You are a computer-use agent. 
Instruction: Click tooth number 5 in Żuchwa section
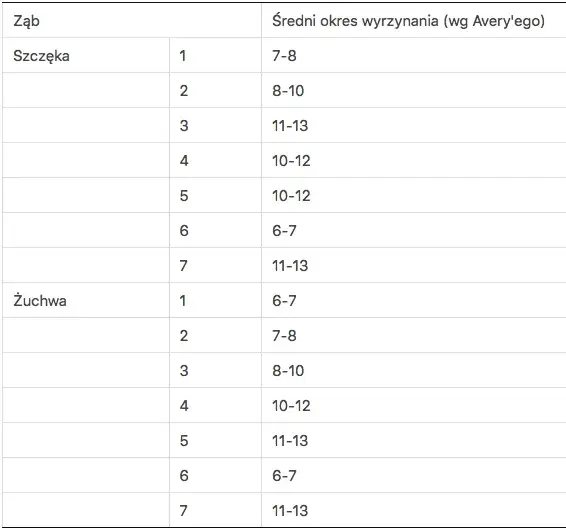(x=184, y=441)
